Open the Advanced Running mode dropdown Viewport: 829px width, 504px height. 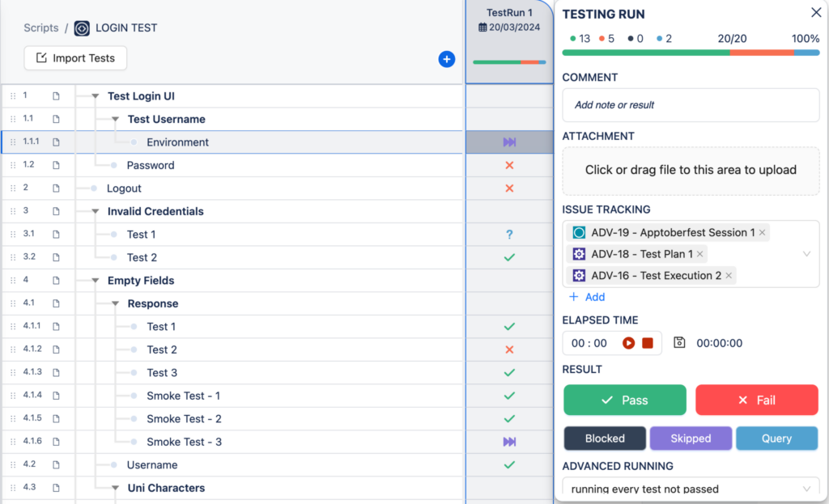click(x=690, y=489)
